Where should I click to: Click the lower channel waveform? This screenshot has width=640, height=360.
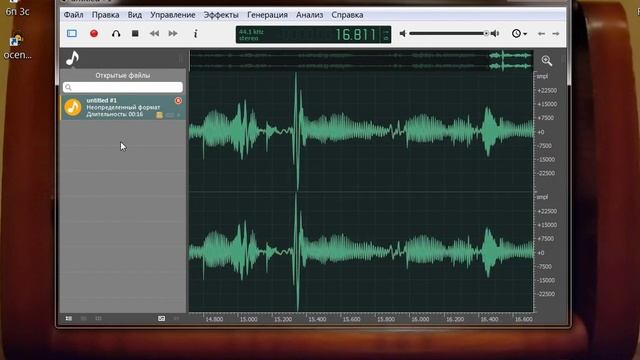pos(361,252)
